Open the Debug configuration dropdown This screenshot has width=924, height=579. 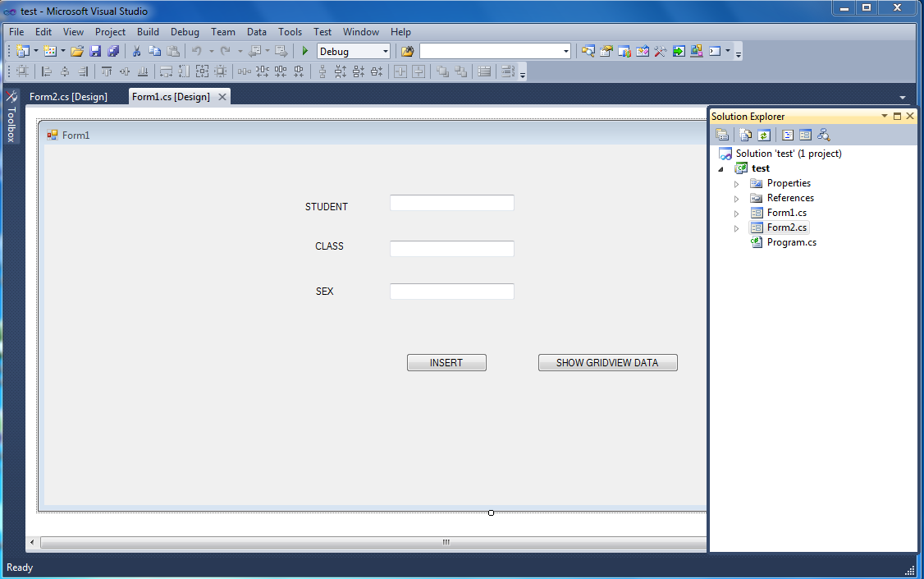385,50
